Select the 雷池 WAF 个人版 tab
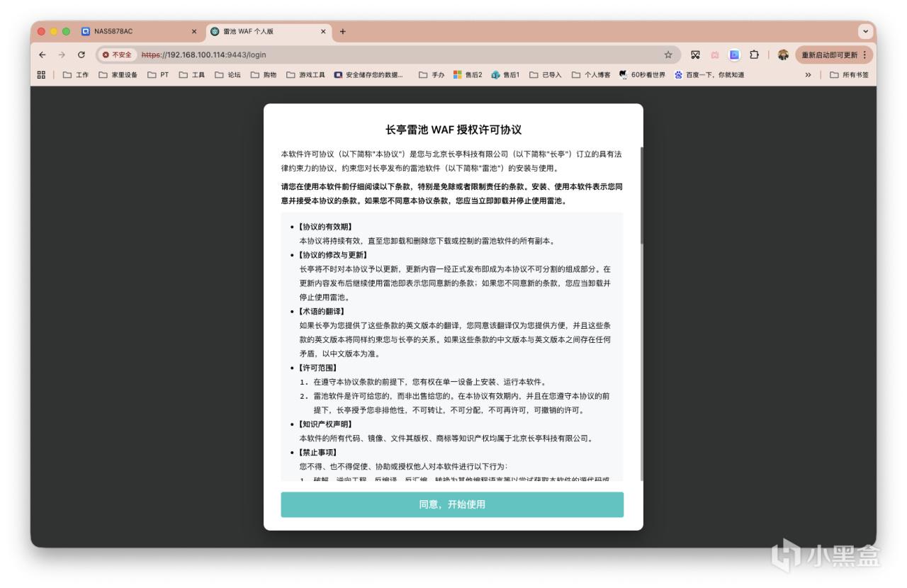The width and height of the screenshot is (907, 588). tap(269, 31)
